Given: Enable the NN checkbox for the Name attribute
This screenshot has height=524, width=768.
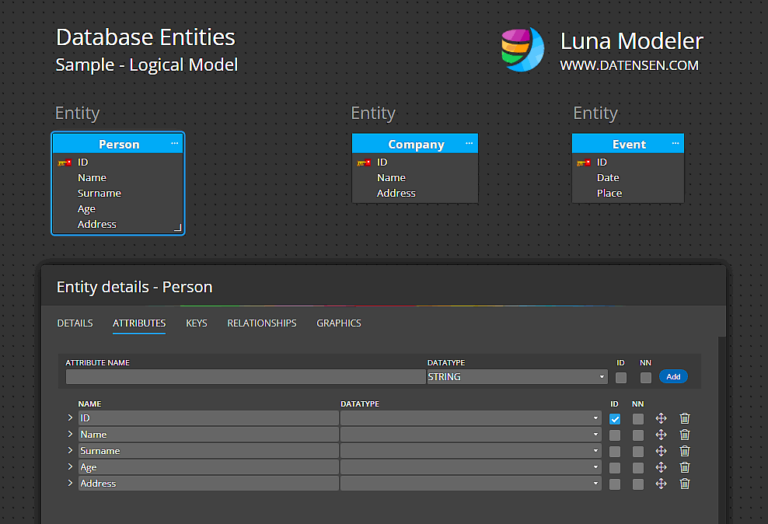Looking at the screenshot, I should pos(638,435).
